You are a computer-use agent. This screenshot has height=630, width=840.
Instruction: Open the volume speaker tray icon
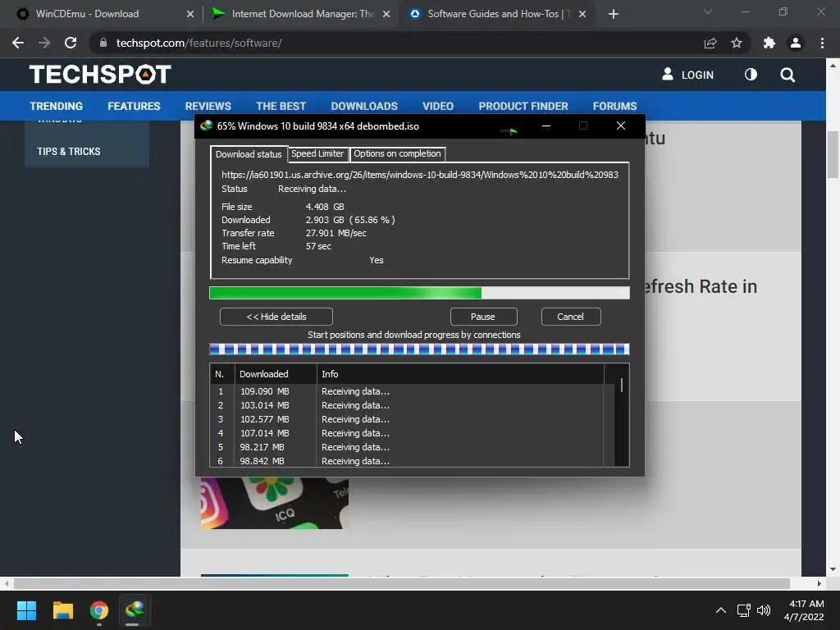(764, 610)
